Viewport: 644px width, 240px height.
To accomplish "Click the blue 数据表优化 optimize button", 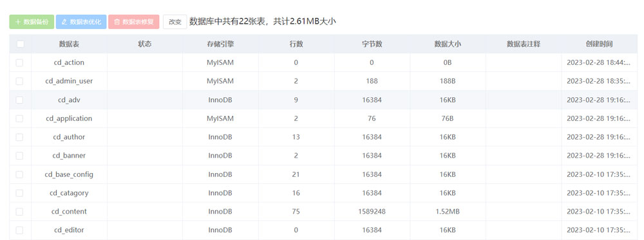I will pyautogui.click(x=81, y=22).
